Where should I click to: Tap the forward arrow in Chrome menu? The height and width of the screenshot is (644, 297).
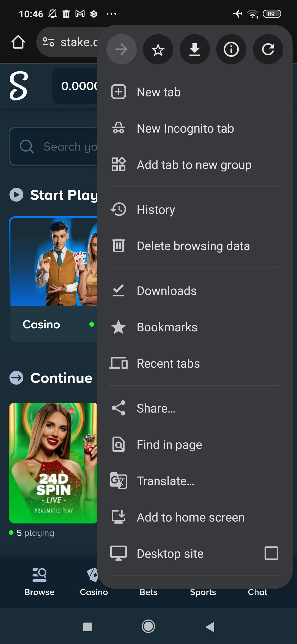click(121, 50)
